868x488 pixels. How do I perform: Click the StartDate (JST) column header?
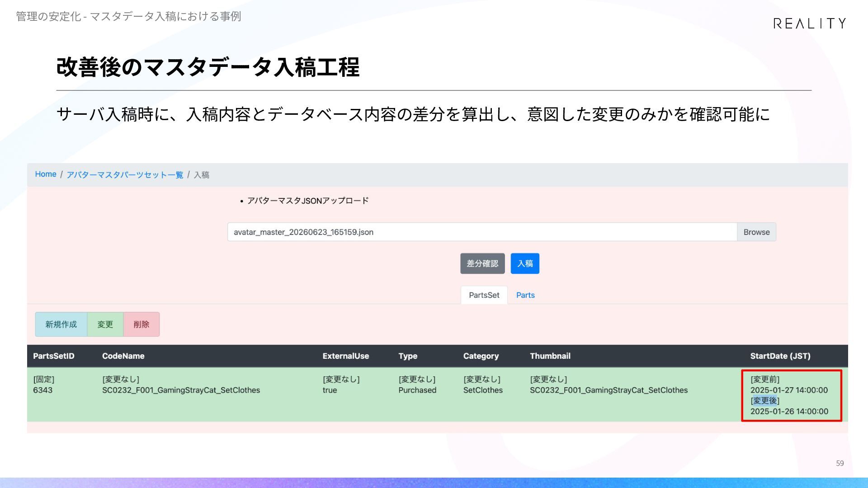(780, 356)
